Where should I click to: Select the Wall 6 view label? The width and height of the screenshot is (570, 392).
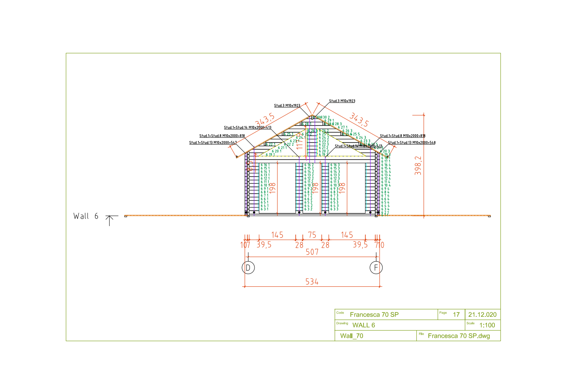(86, 216)
